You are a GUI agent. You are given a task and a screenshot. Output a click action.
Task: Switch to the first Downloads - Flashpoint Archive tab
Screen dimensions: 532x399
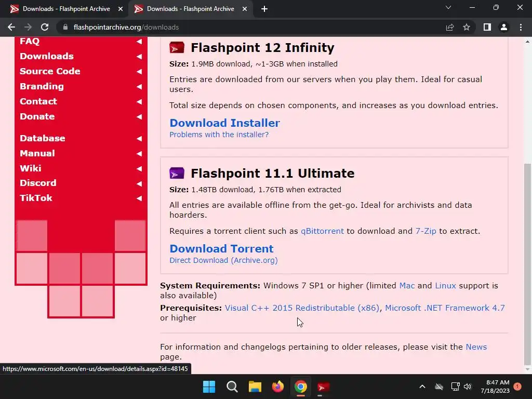pyautogui.click(x=65, y=9)
